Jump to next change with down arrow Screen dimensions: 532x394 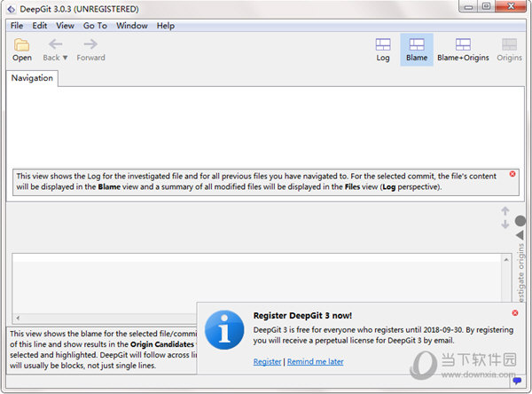(x=505, y=225)
